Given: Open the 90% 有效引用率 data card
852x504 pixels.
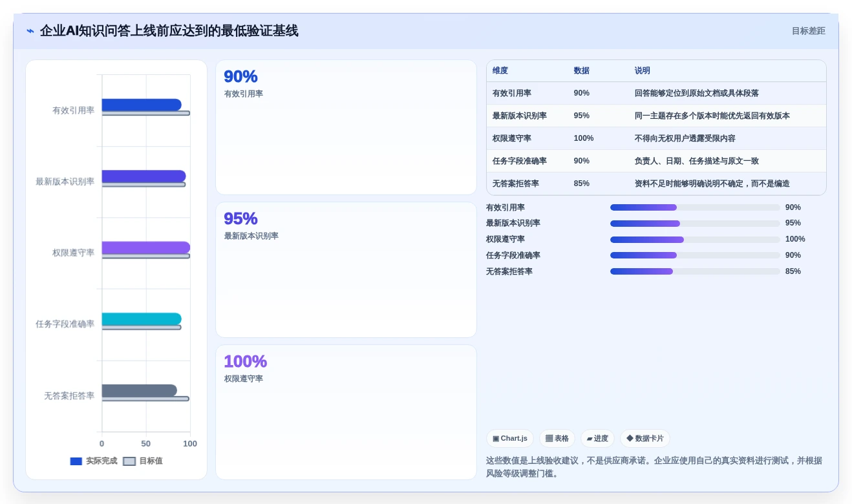Looking at the screenshot, I should 346,127.
